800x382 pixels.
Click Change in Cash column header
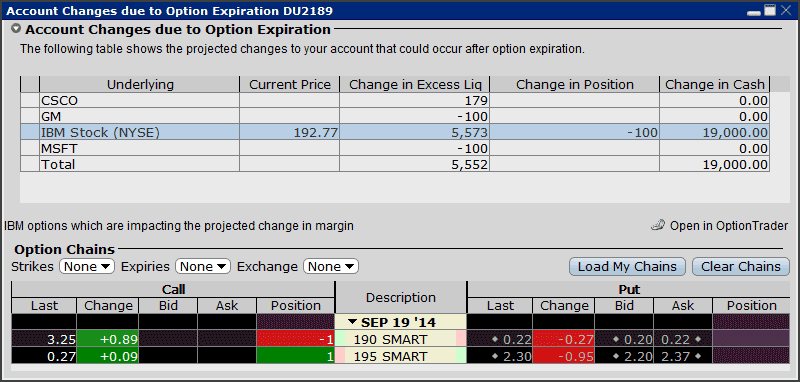(x=714, y=84)
